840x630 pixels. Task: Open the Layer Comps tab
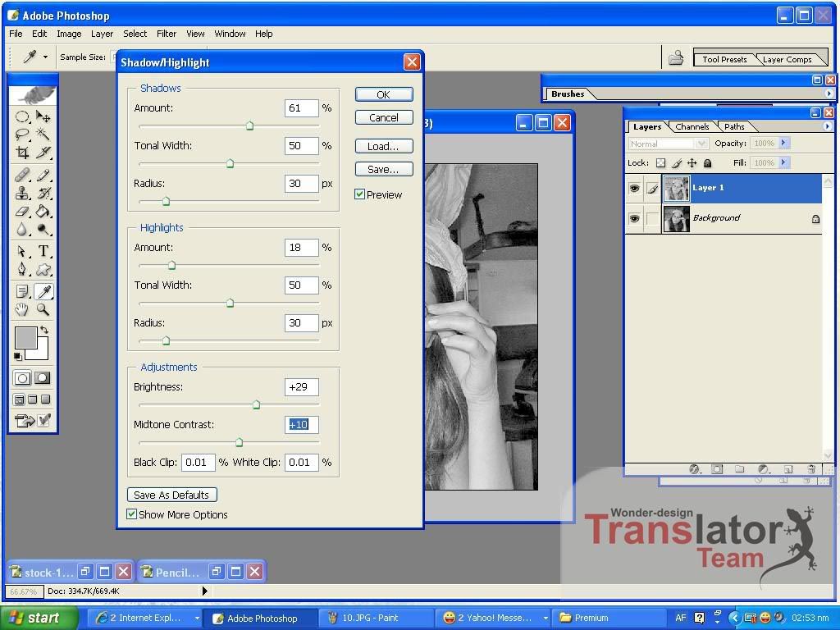coord(787,59)
